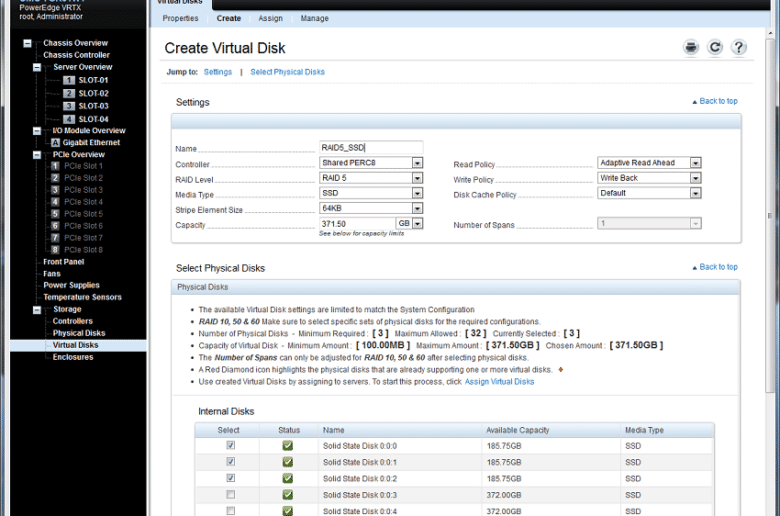Check Solid State Disk 0:0:3
The width and height of the screenshot is (780, 516).
pos(230,495)
